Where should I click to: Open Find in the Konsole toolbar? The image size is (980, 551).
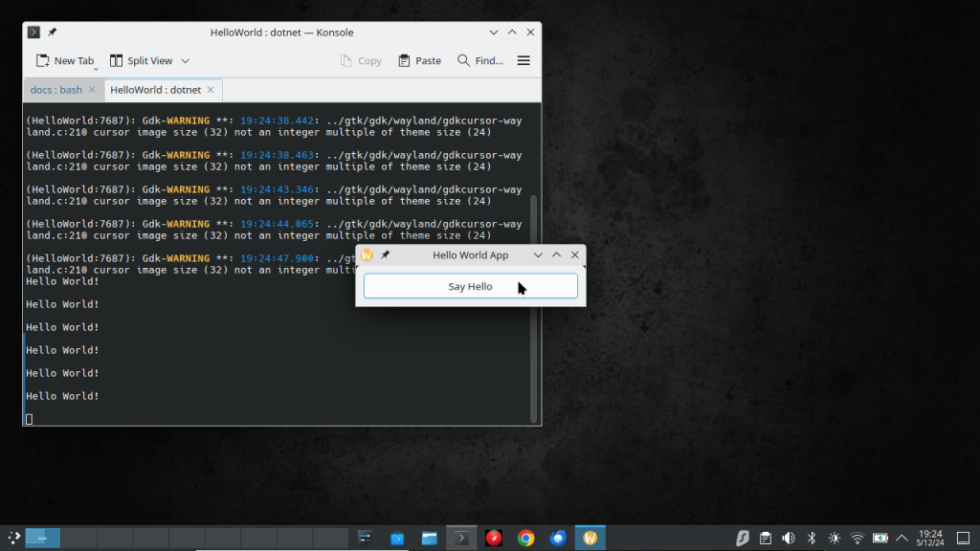click(479, 59)
